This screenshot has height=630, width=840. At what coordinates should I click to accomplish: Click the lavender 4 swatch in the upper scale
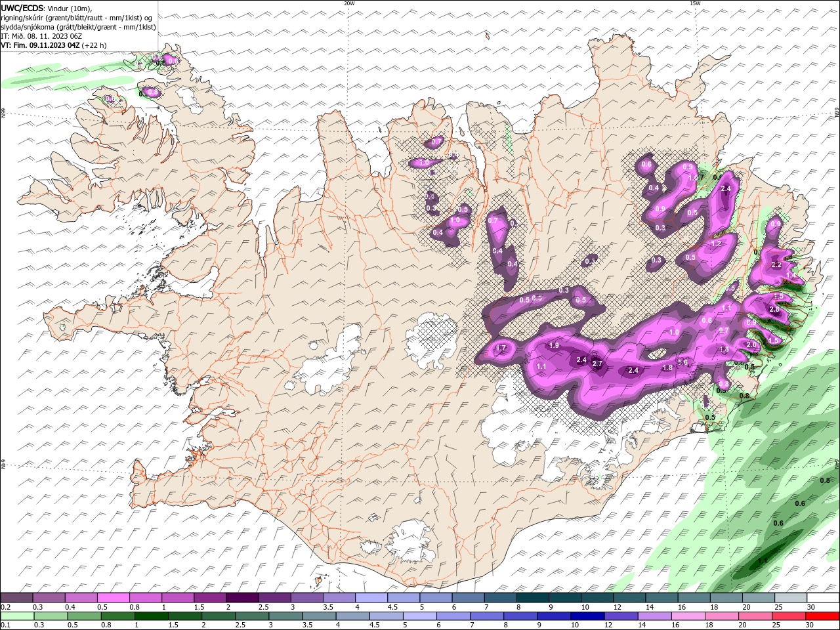point(371,598)
